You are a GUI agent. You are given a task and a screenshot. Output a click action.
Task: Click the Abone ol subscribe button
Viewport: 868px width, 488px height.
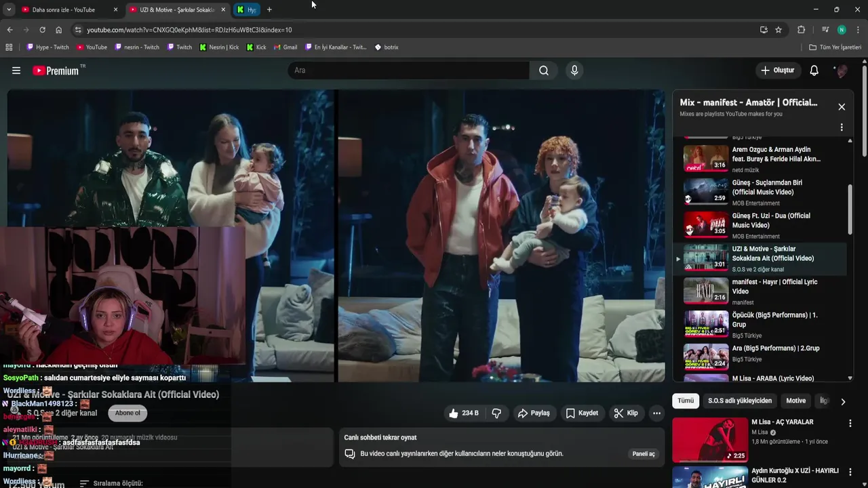(127, 413)
